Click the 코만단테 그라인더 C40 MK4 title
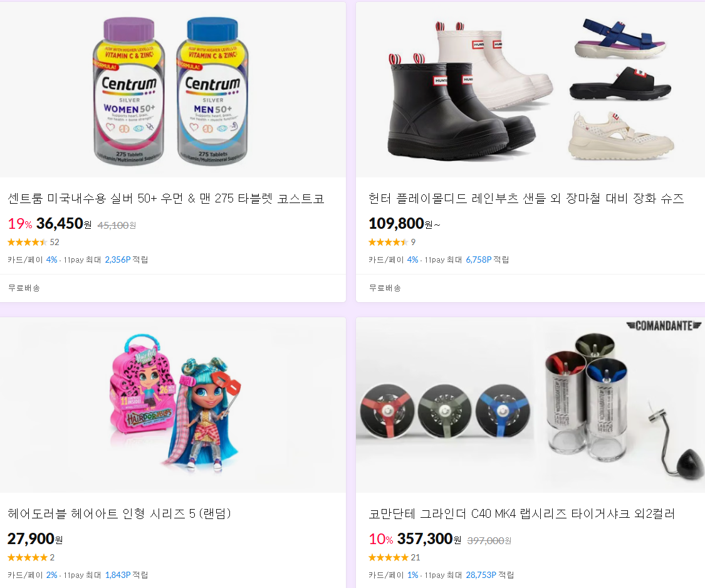This screenshot has width=705, height=588. point(521,514)
